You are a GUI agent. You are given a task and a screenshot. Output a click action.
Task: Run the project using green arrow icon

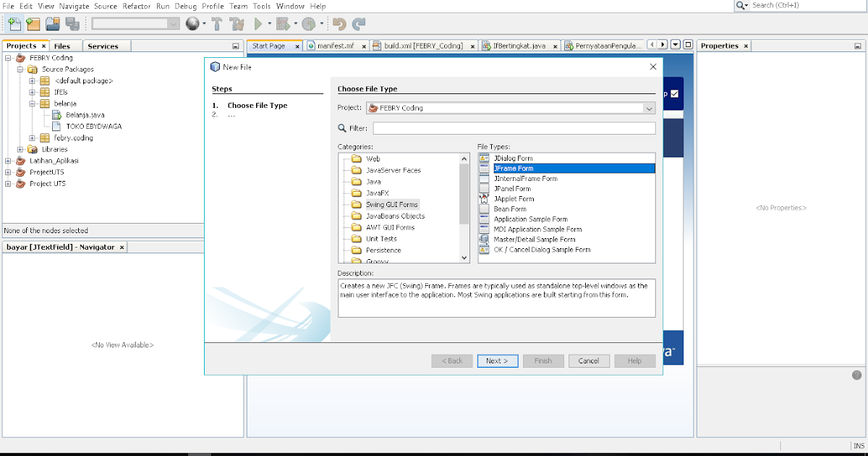point(258,23)
